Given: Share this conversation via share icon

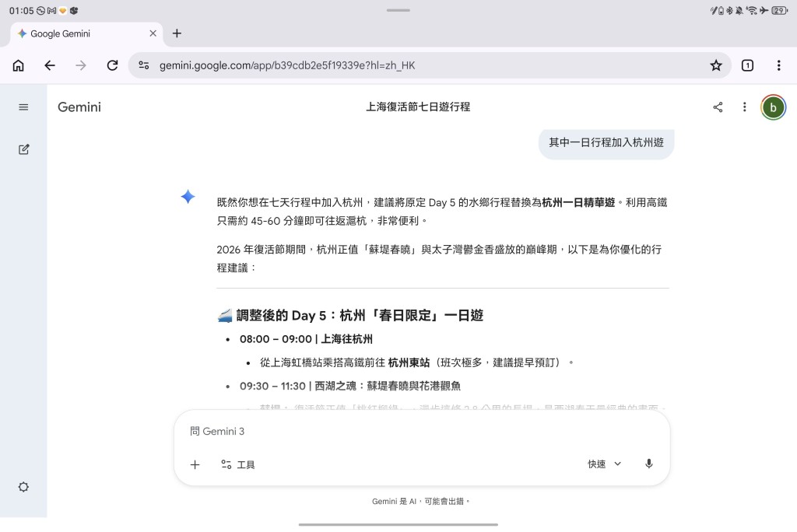Looking at the screenshot, I should pyautogui.click(x=717, y=107).
